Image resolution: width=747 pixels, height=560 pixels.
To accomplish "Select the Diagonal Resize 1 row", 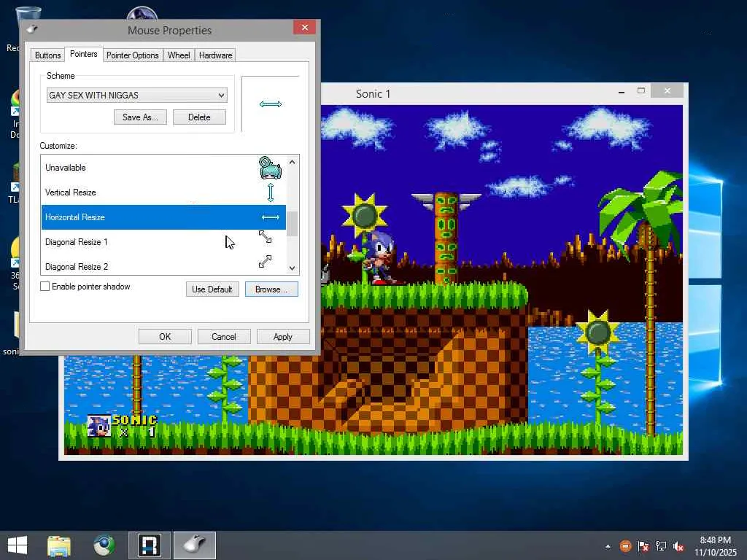I will [163, 242].
